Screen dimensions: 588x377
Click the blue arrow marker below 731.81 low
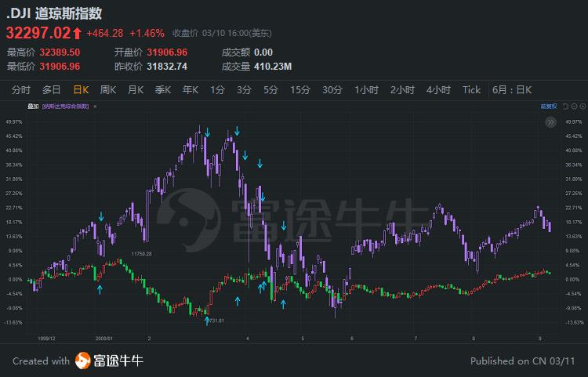(208, 321)
